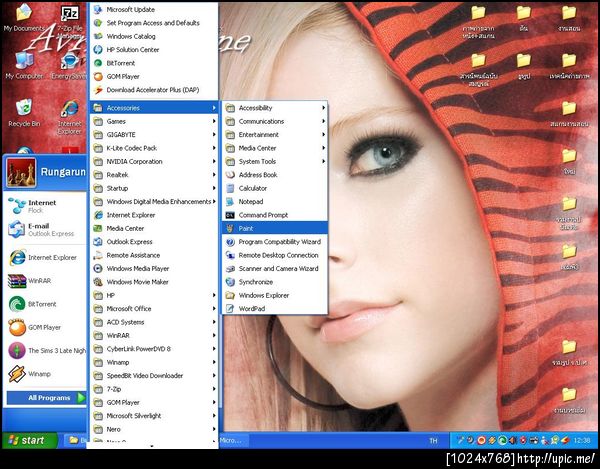This screenshot has height=469, width=600.
Task: Click the taskbar clock 12:38
Action: click(582, 441)
